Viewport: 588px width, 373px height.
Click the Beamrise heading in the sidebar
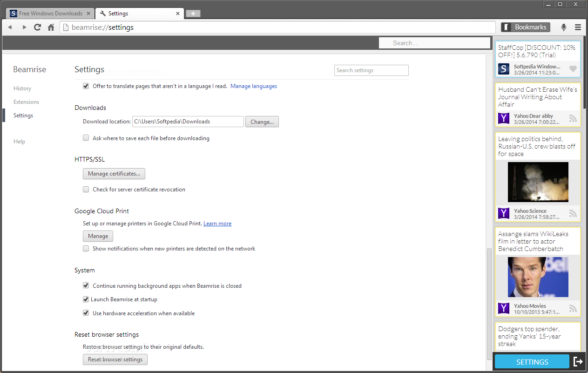(x=29, y=69)
